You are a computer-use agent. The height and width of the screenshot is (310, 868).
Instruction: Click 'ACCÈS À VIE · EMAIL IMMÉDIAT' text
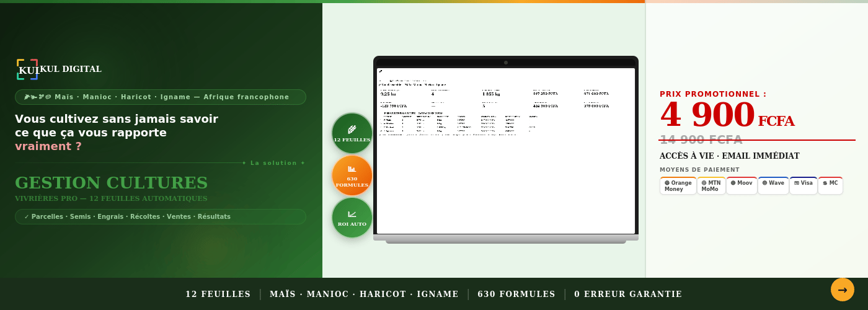(730, 156)
